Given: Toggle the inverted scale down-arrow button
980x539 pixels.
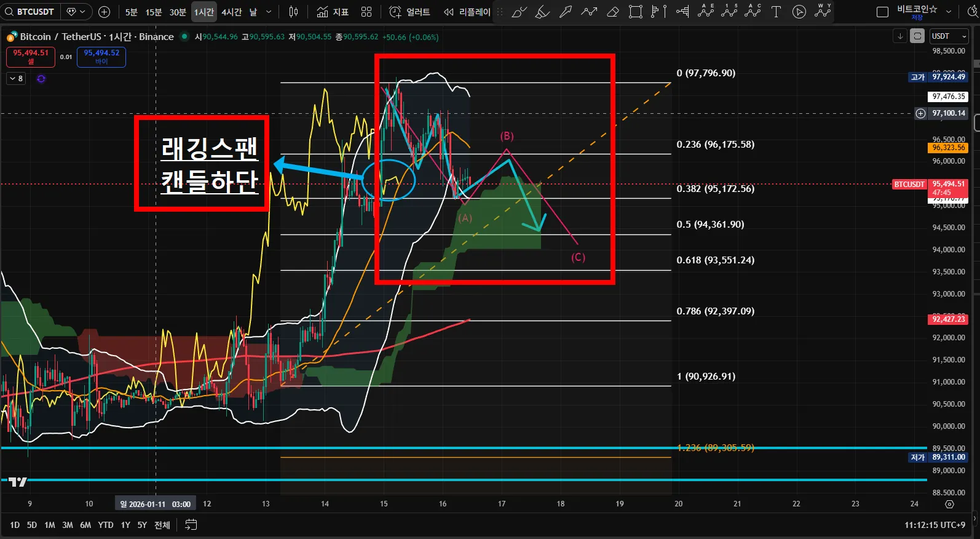Looking at the screenshot, I should point(900,36).
